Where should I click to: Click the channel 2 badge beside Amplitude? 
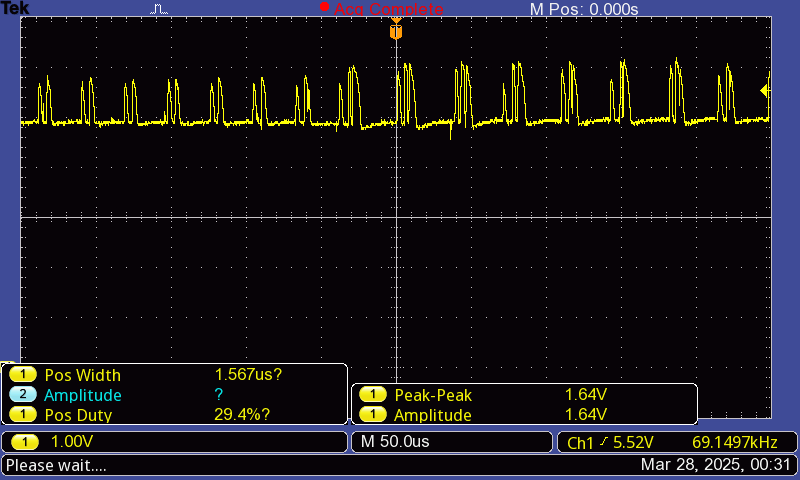[23, 394]
